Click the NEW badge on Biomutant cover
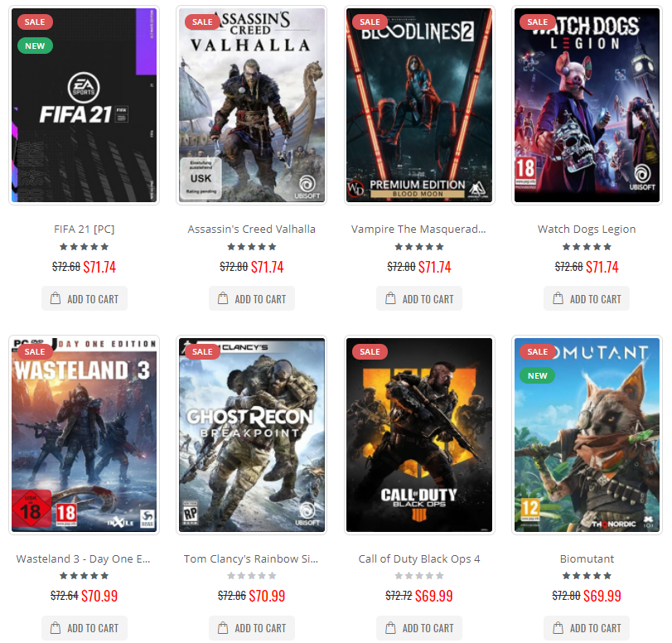Viewport: 672px width, 643px height. click(538, 375)
